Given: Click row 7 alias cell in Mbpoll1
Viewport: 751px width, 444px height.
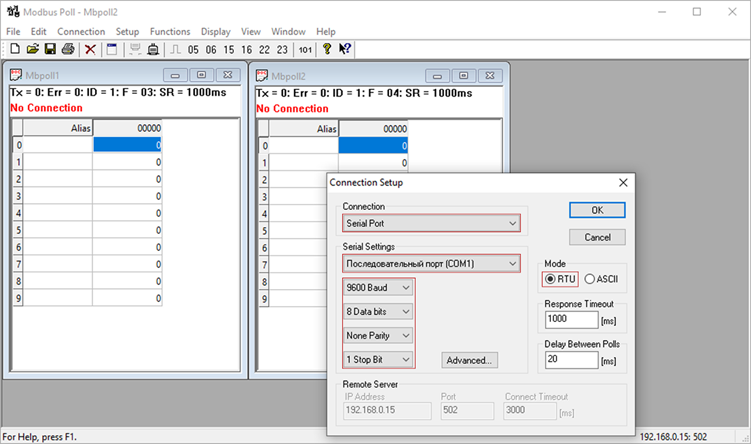Looking at the screenshot, I should tap(57, 264).
